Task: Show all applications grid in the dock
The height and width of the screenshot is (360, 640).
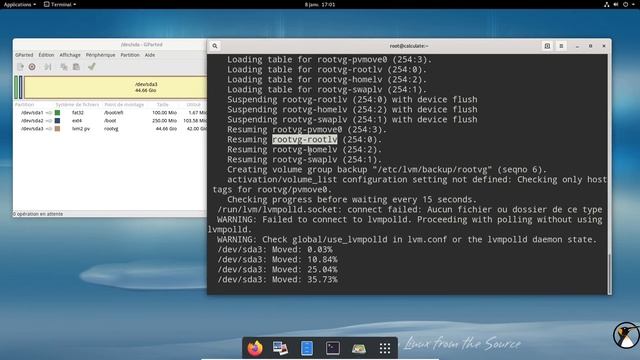Action: click(384, 348)
